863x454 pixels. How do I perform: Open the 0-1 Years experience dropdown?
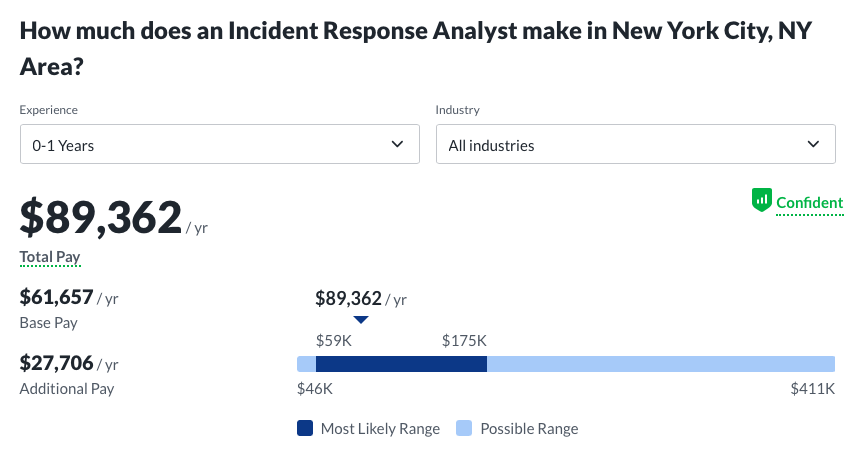click(x=219, y=145)
